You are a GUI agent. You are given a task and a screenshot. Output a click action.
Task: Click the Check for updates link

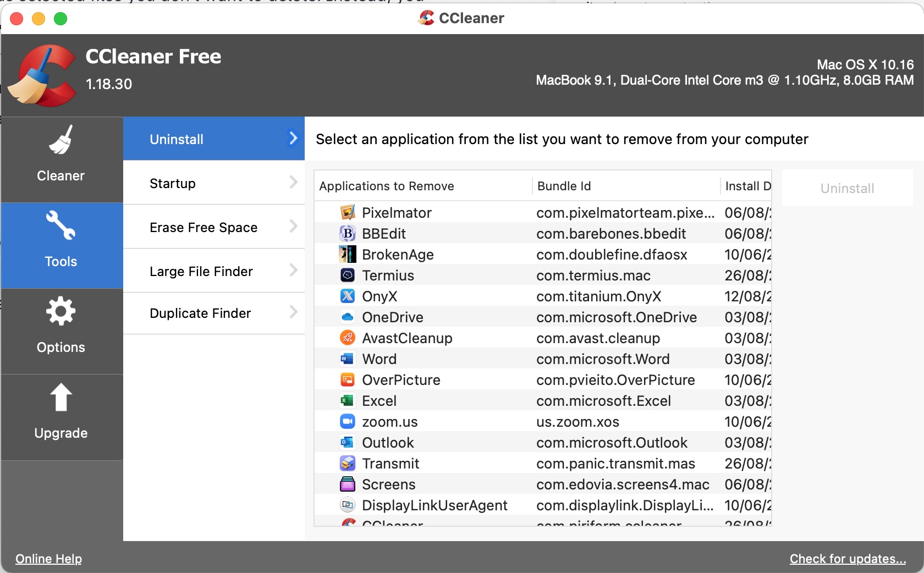point(848,559)
